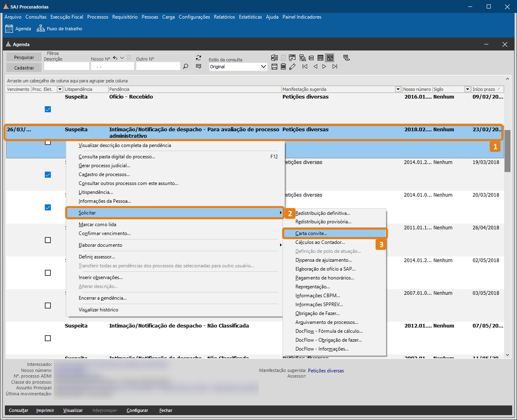
Task: Uncheck the checkbox in the 20/03/2018 row
Action: tap(48, 208)
